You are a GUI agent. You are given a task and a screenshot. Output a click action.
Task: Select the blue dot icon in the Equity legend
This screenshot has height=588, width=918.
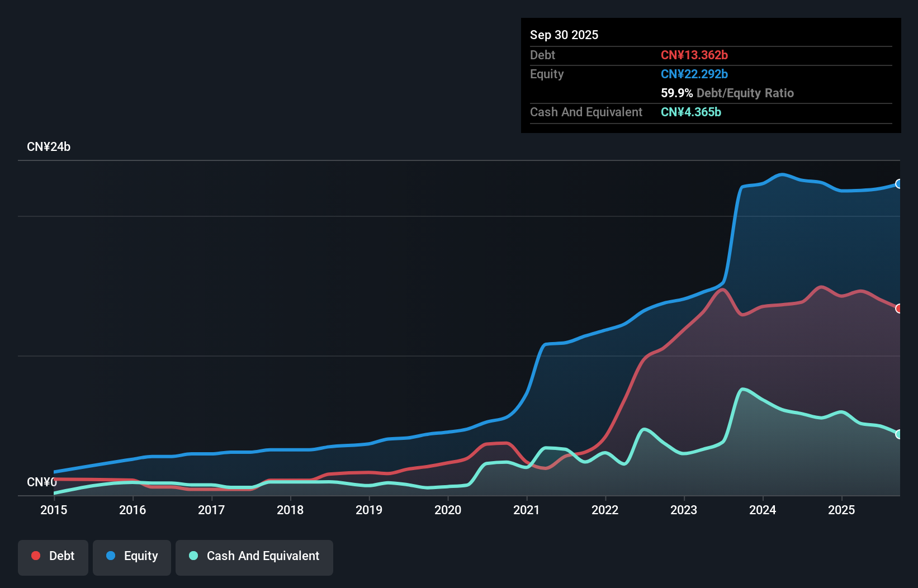(x=111, y=556)
